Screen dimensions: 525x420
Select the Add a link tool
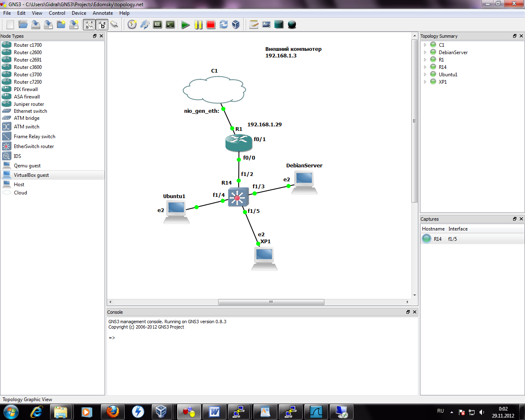[114, 25]
